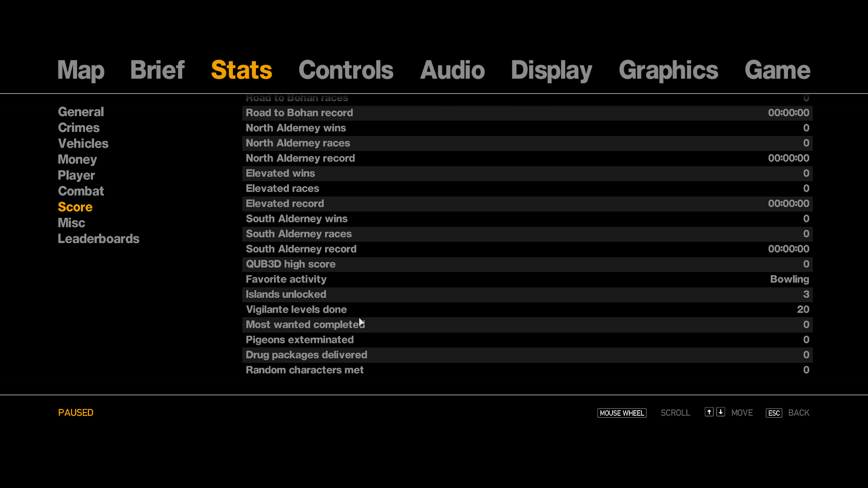This screenshot has height=488, width=868.
Task: Click the down arrow key icon
Action: [x=721, y=412]
